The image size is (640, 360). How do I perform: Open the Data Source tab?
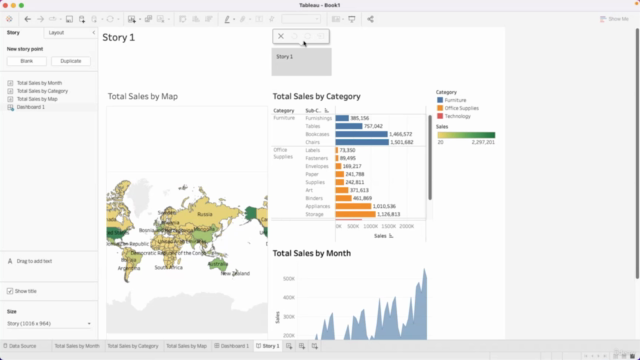(20, 346)
